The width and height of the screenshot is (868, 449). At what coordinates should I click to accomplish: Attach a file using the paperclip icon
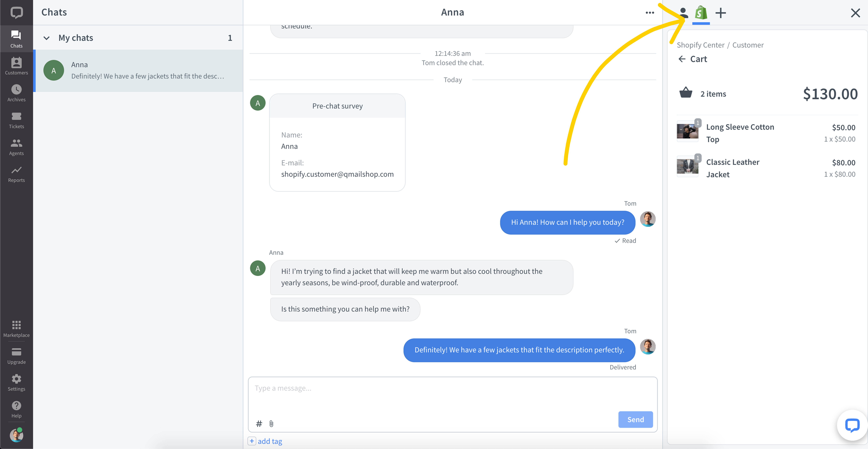pyautogui.click(x=271, y=424)
